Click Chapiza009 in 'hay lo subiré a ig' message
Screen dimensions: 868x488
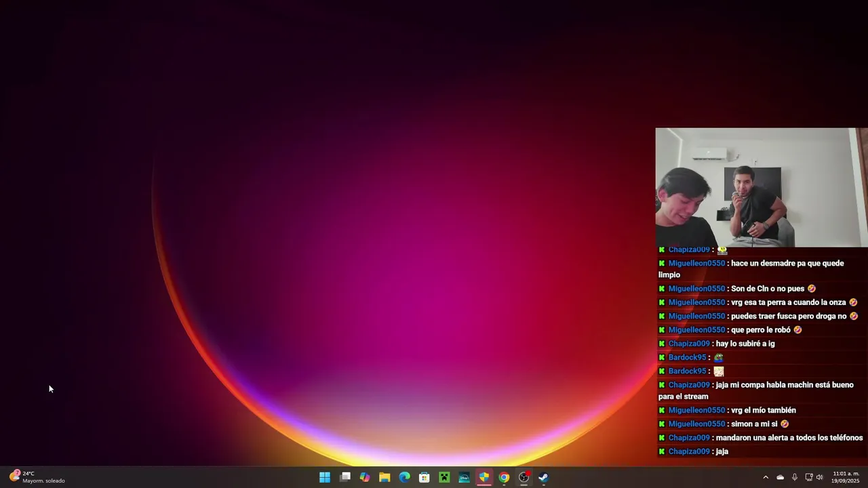[x=689, y=344]
